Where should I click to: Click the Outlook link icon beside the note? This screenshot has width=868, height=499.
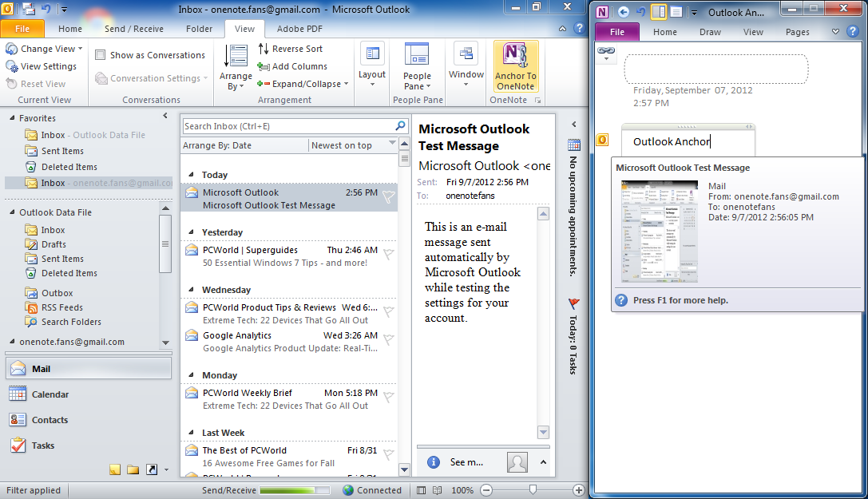coord(602,140)
